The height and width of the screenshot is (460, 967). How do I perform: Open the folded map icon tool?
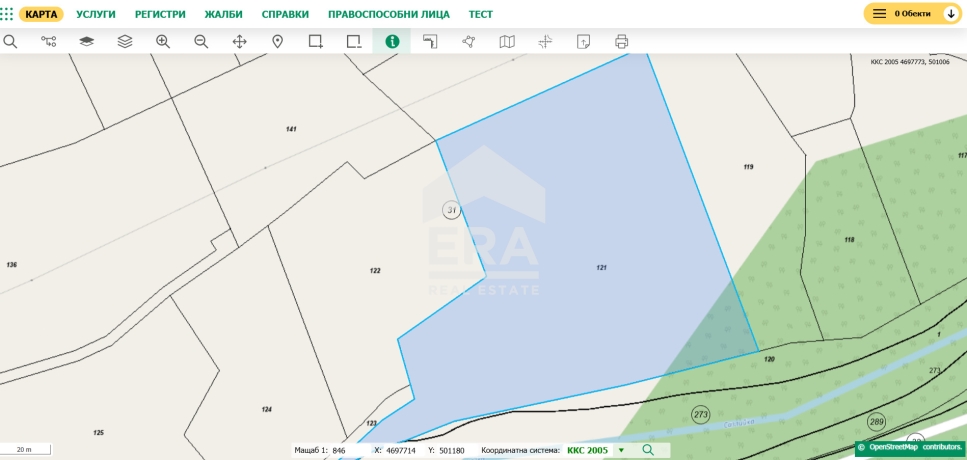507,41
